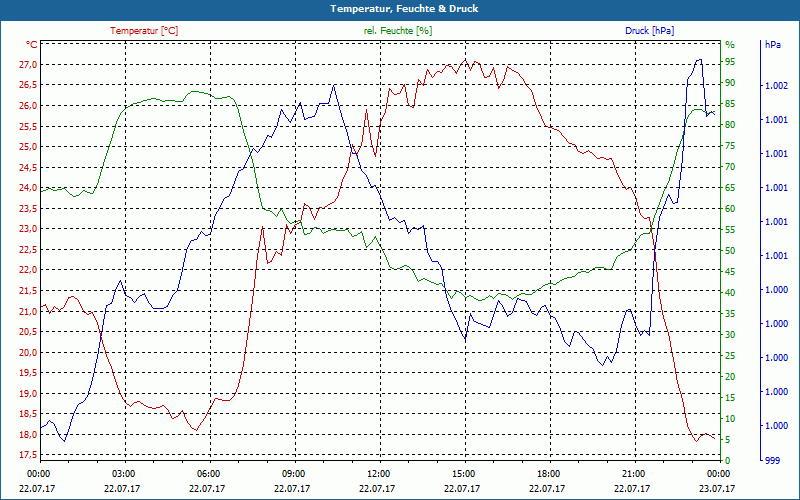Click the 10 tick on the green humidity axis
Viewport: 800px width, 500px height.
click(x=730, y=419)
